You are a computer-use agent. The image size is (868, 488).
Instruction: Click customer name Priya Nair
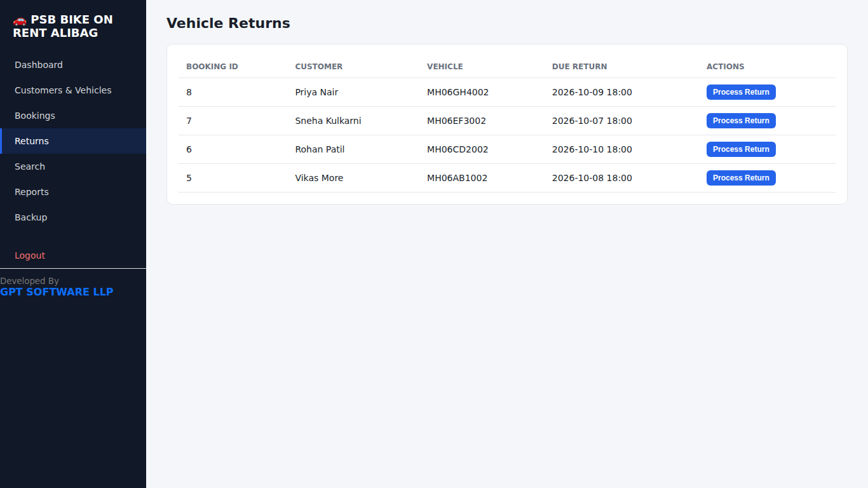pos(316,92)
